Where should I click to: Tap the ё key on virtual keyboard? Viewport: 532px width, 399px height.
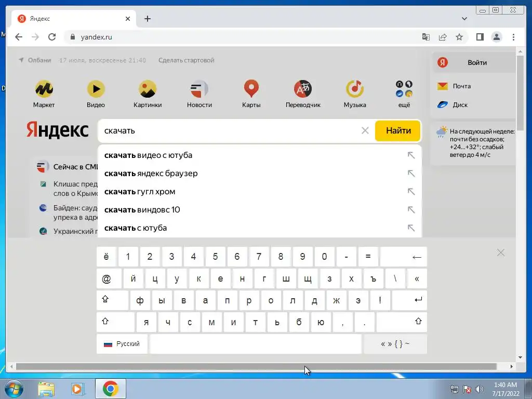(x=106, y=257)
